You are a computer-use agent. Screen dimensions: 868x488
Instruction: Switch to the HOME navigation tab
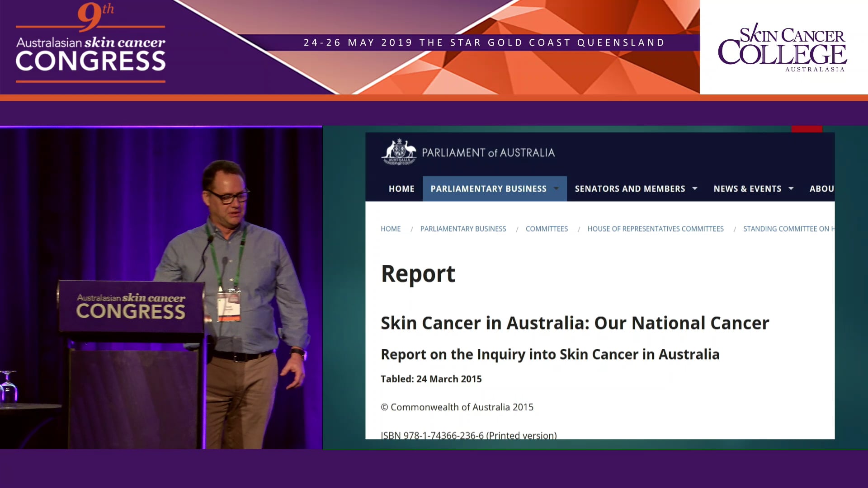point(401,188)
